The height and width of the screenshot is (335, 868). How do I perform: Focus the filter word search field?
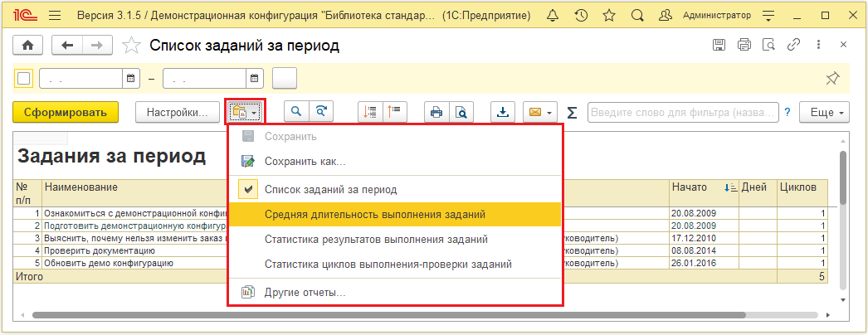pyautogui.click(x=683, y=112)
